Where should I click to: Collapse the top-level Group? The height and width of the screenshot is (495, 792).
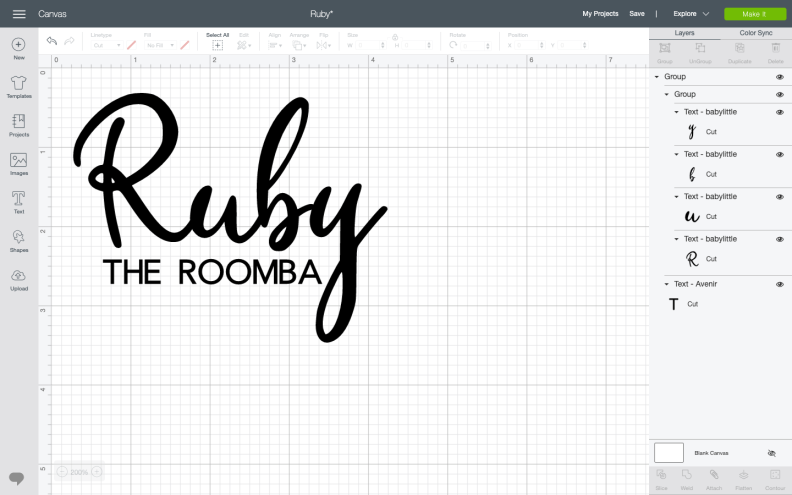(x=657, y=77)
